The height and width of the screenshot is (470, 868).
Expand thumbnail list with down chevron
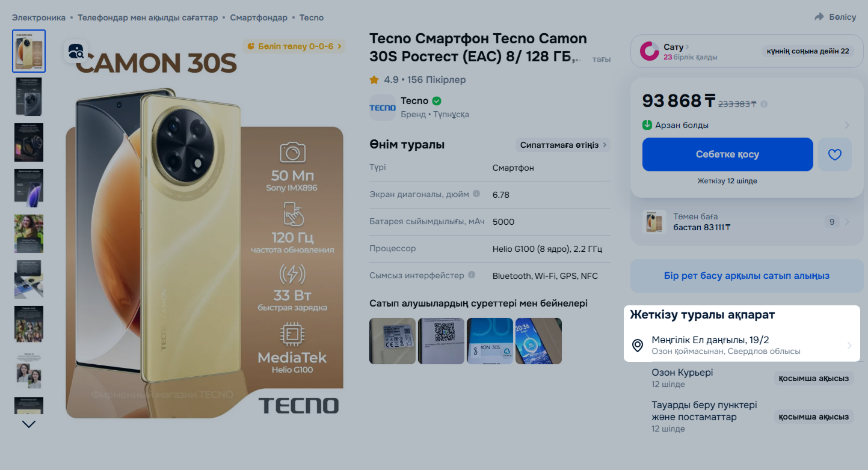click(x=29, y=424)
